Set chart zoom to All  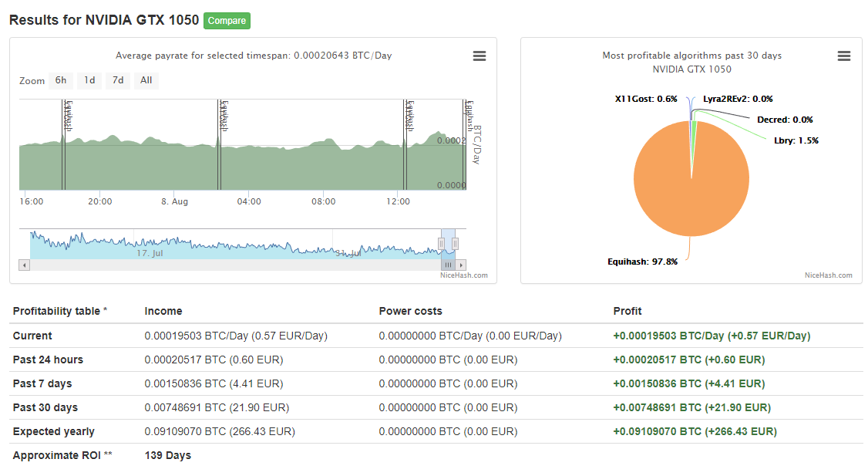click(146, 80)
